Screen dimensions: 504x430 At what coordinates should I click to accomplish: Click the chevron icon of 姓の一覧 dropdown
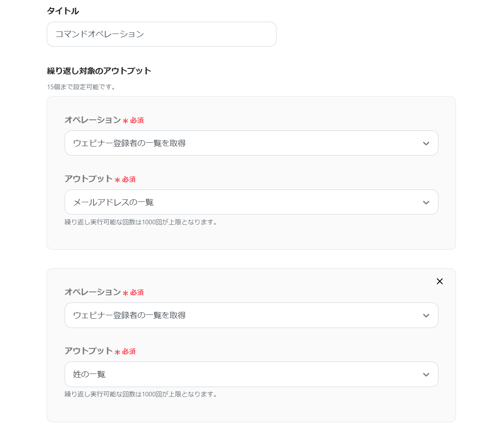(x=426, y=375)
